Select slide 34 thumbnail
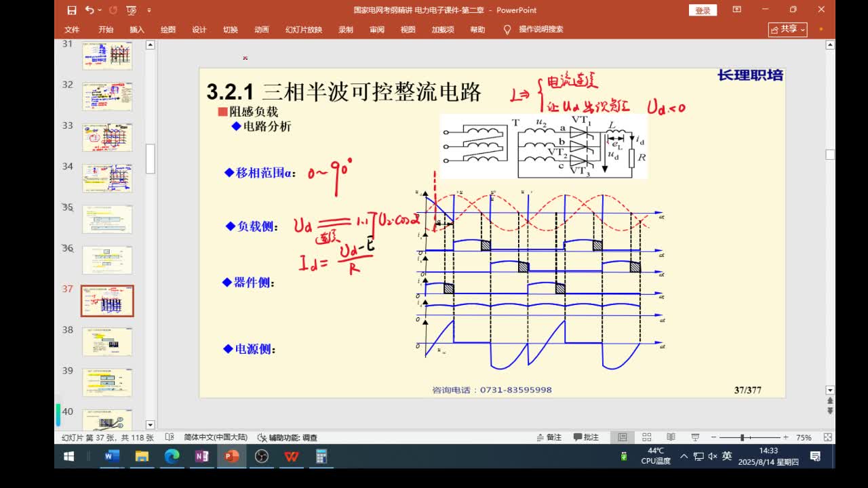This screenshot has width=868, height=488. pos(107,178)
